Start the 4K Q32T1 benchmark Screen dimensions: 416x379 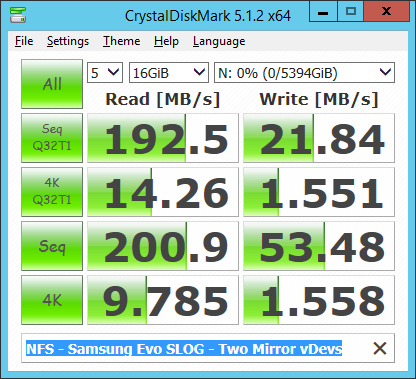coord(52,192)
